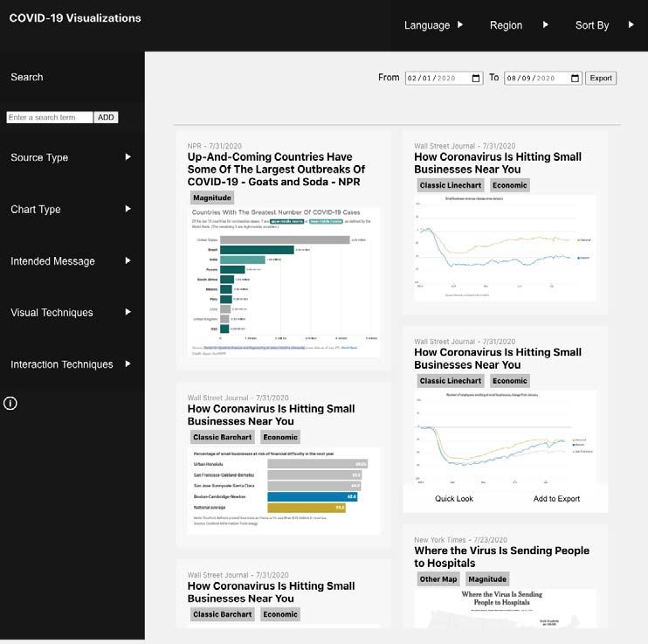Click the Search heading in the sidebar
The height and width of the screenshot is (644, 648).
(x=27, y=77)
